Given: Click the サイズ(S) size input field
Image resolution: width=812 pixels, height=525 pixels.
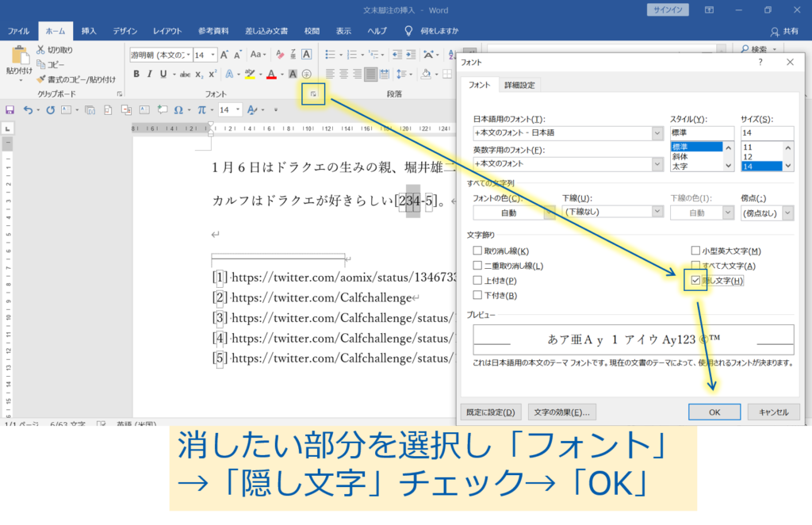Looking at the screenshot, I should point(767,133).
